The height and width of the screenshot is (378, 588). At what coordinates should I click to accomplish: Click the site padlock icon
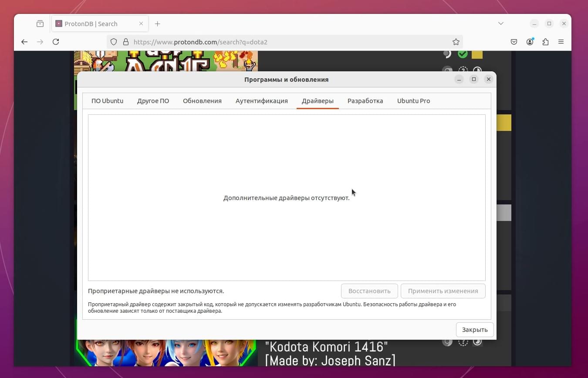tap(126, 42)
